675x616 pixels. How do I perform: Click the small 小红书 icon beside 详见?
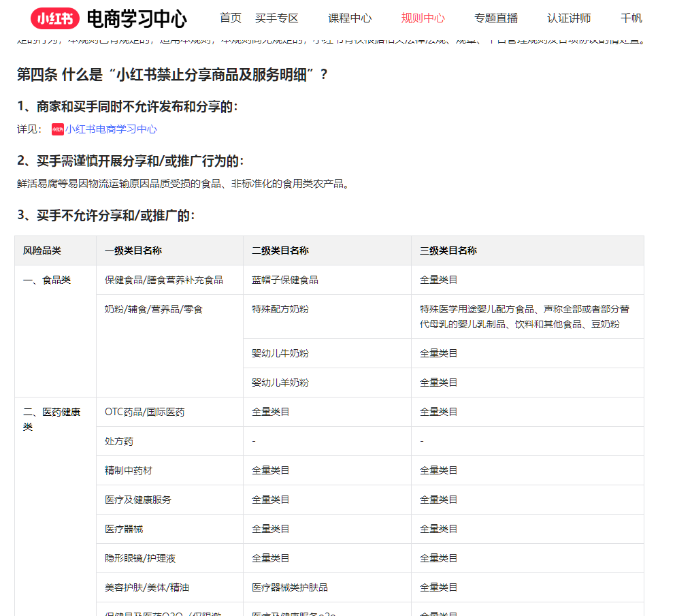(57, 129)
